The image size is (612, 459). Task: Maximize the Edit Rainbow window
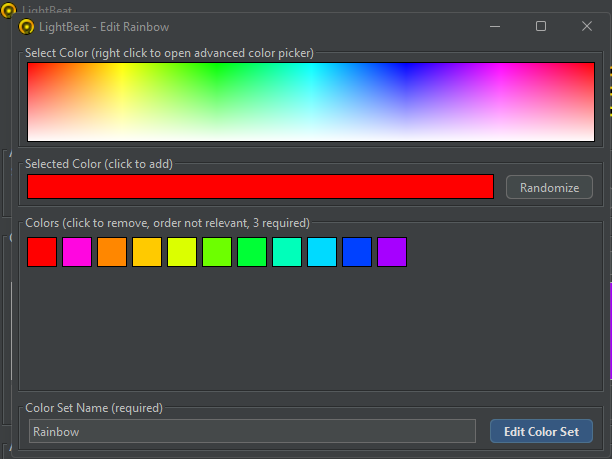[x=541, y=27]
